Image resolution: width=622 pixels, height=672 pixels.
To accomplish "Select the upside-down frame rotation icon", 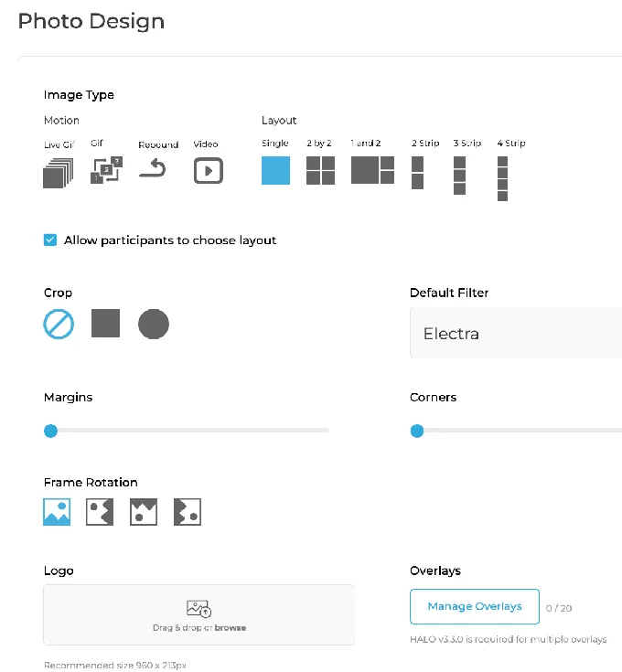I will (144, 512).
